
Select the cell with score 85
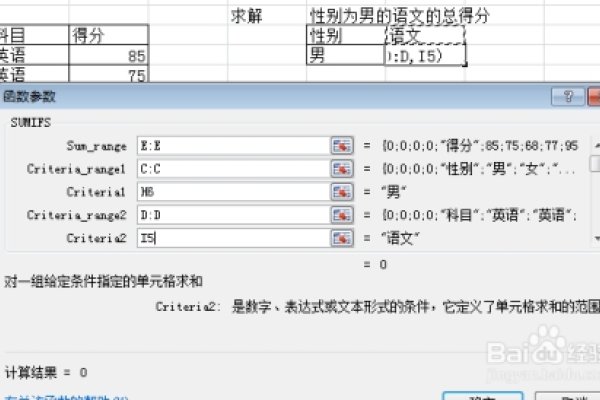pyautogui.click(x=109, y=55)
